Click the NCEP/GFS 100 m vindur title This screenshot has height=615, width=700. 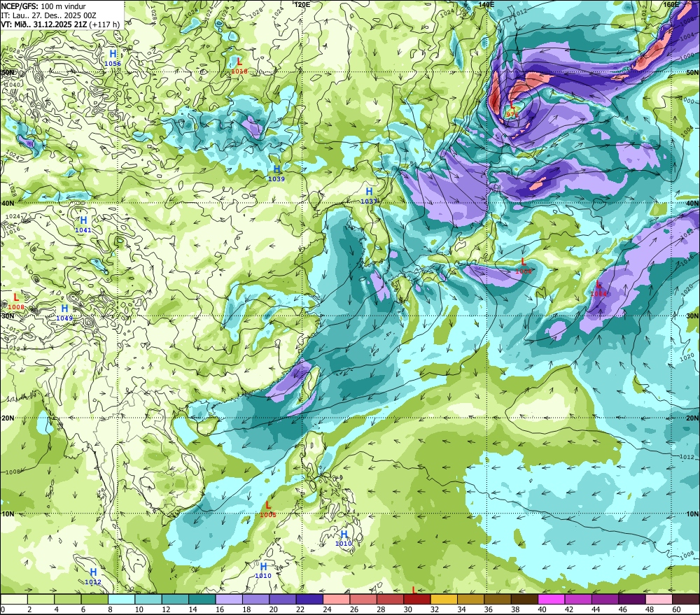(43, 6)
